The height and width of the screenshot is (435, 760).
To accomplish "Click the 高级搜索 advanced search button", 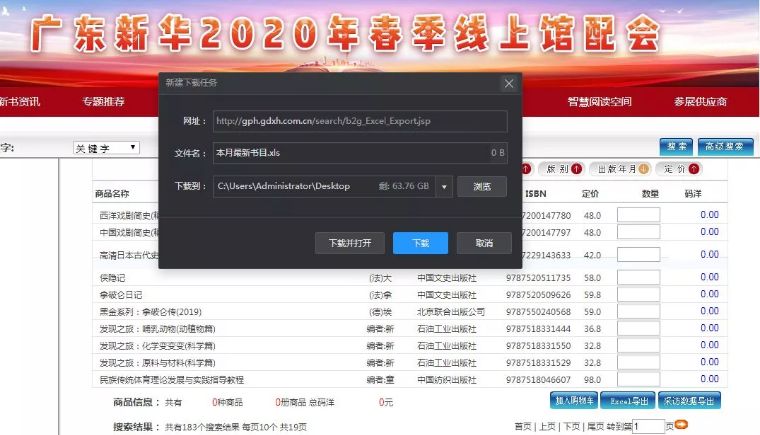I will [x=725, y=146].
